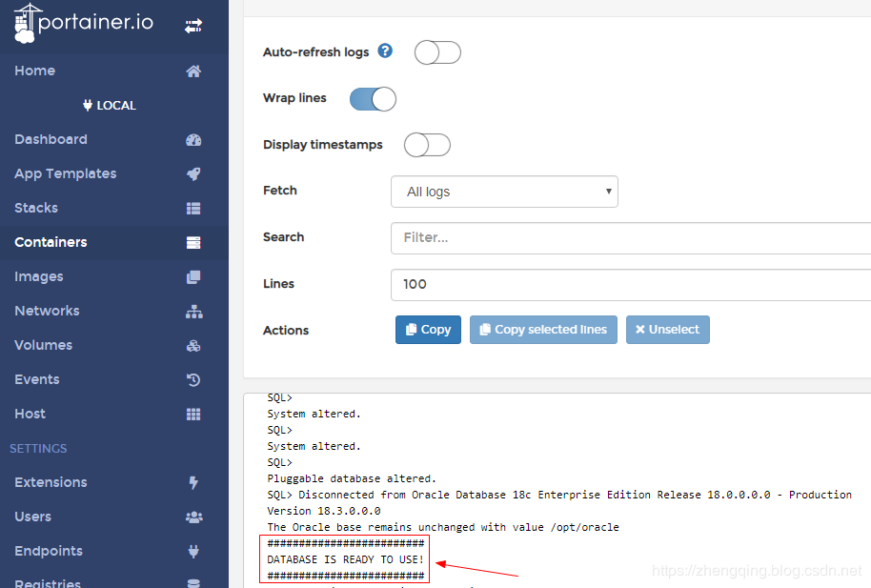Viewport: 871px width, 588px height.
Task: Click the Lines input showing 100
Action: (631, 285)
